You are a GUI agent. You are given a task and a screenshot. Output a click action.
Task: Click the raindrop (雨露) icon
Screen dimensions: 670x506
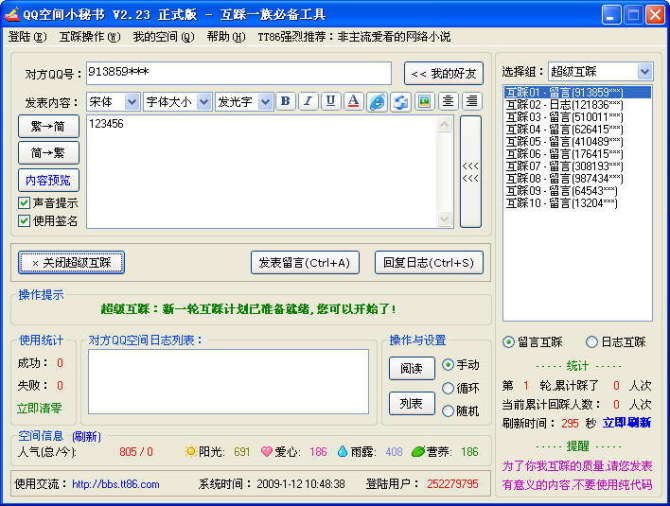coord(342,451)
